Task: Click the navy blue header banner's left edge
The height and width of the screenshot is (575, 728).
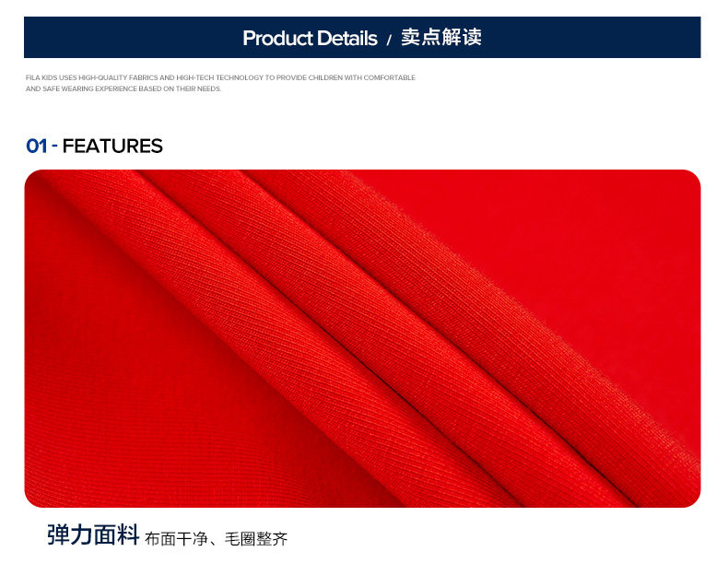Action: click(x=28, y=37)
